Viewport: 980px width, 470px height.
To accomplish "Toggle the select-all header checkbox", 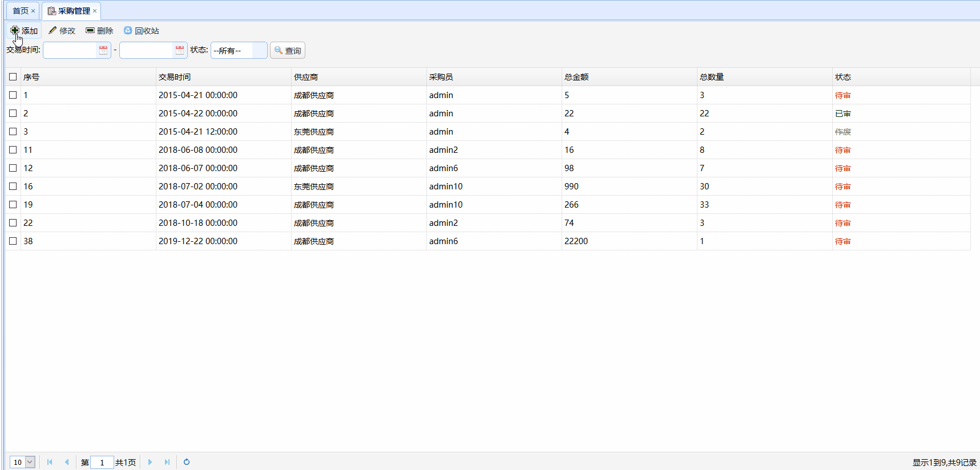I will click(x=13, y=77).
